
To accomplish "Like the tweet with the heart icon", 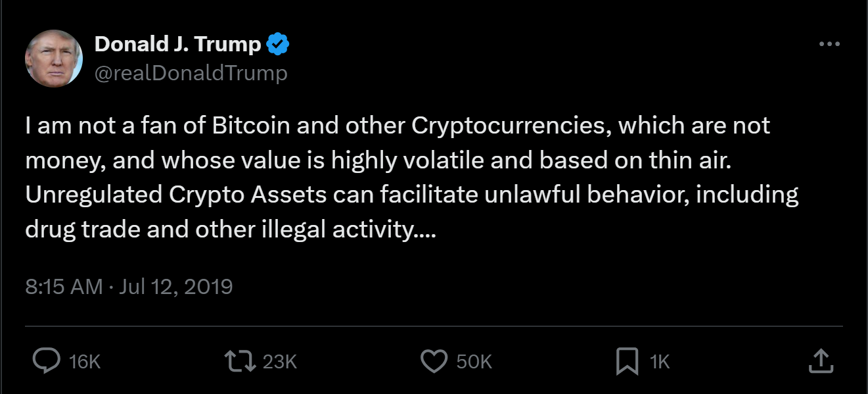I will pos(434,361).
